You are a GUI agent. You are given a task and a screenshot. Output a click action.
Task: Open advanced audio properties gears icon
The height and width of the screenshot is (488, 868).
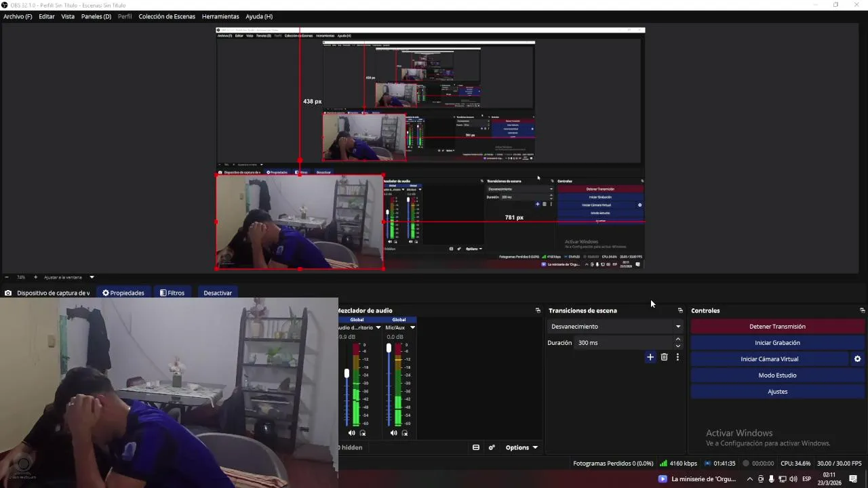pos(492,447)
